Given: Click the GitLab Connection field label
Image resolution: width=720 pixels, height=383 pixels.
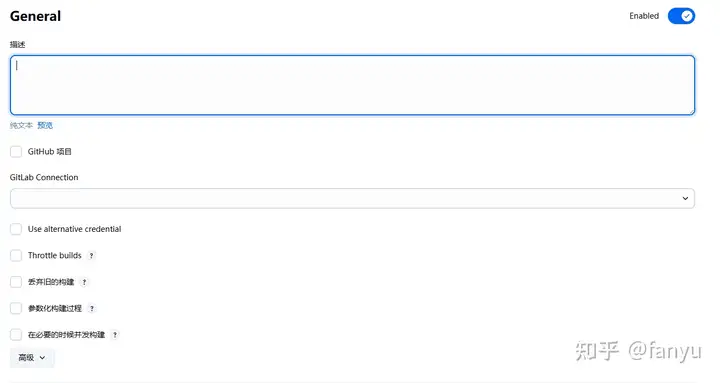Looking at the screenshot, I should click(44, 177).
